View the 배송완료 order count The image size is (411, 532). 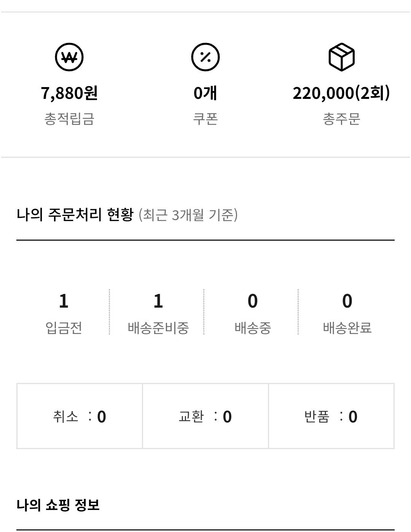click(347, 301)
